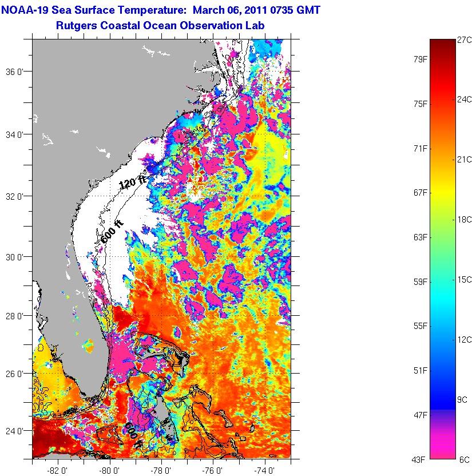472x476 pixels.
Task: Click the -78 0' longitude label
Action: 161,470
